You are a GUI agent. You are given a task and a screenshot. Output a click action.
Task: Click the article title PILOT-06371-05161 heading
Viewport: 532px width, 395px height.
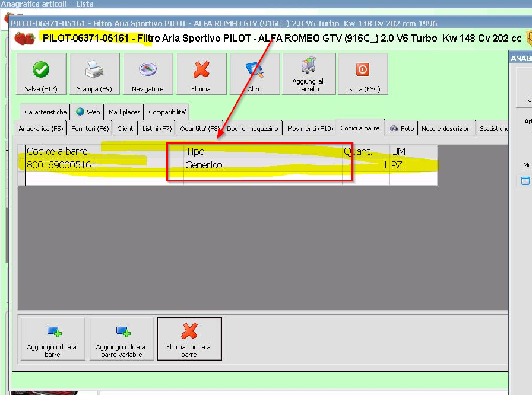pos(281,39)
